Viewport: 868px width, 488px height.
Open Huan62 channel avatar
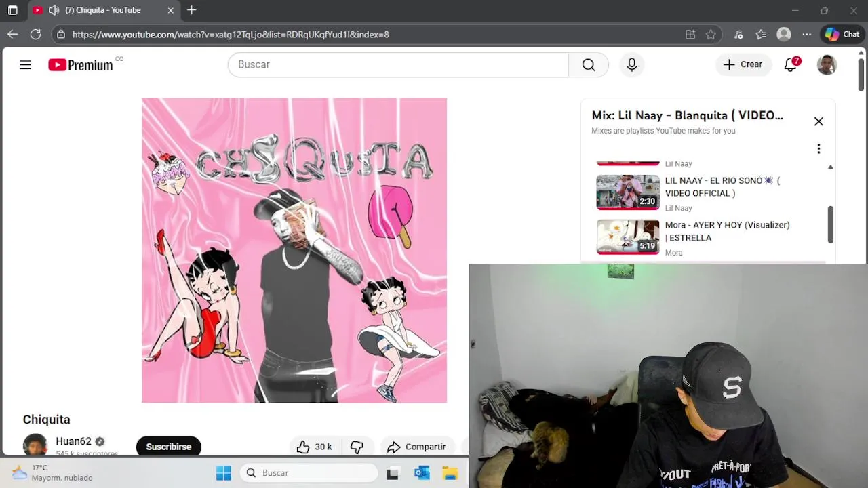point(35,445)
